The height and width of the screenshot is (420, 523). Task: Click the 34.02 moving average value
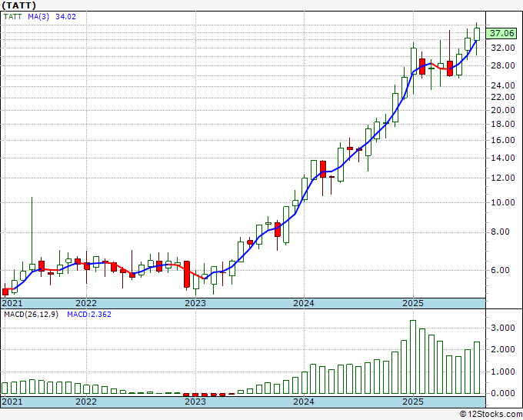[x=65, y=16]
